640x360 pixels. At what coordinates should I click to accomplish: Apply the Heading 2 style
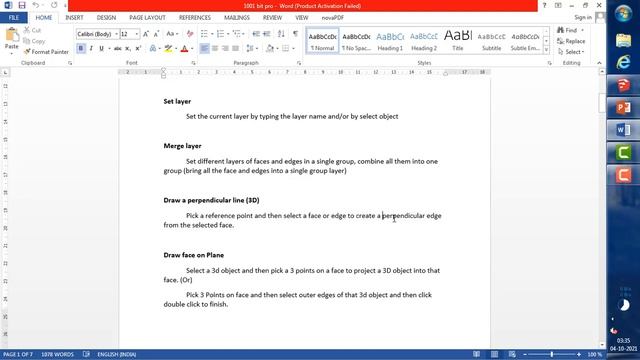(424, 41)
